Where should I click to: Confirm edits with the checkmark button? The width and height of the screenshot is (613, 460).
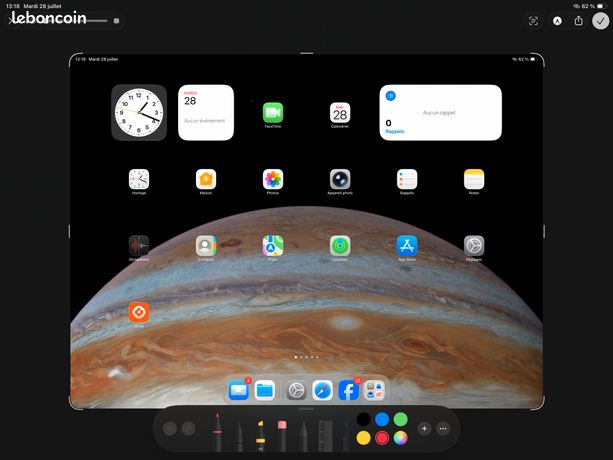tap(600, 21)
